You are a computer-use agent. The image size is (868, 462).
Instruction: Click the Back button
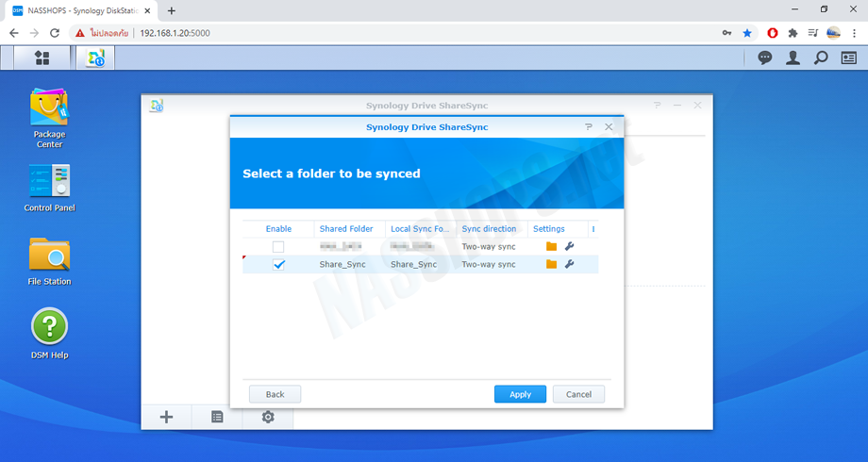coord(275,394)
